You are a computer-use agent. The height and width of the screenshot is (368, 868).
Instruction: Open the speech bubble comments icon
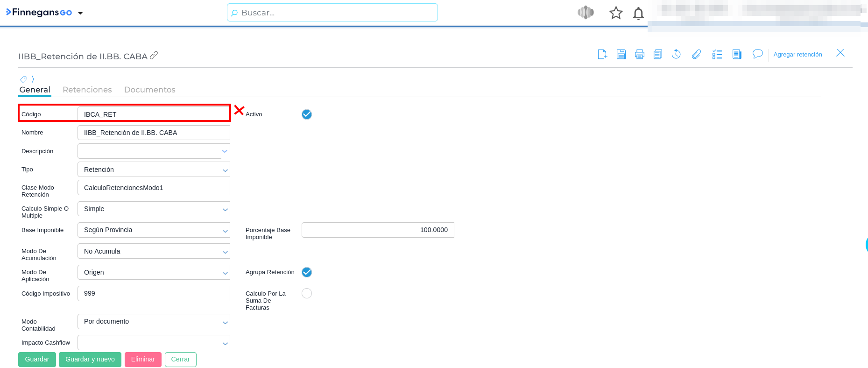757,55
